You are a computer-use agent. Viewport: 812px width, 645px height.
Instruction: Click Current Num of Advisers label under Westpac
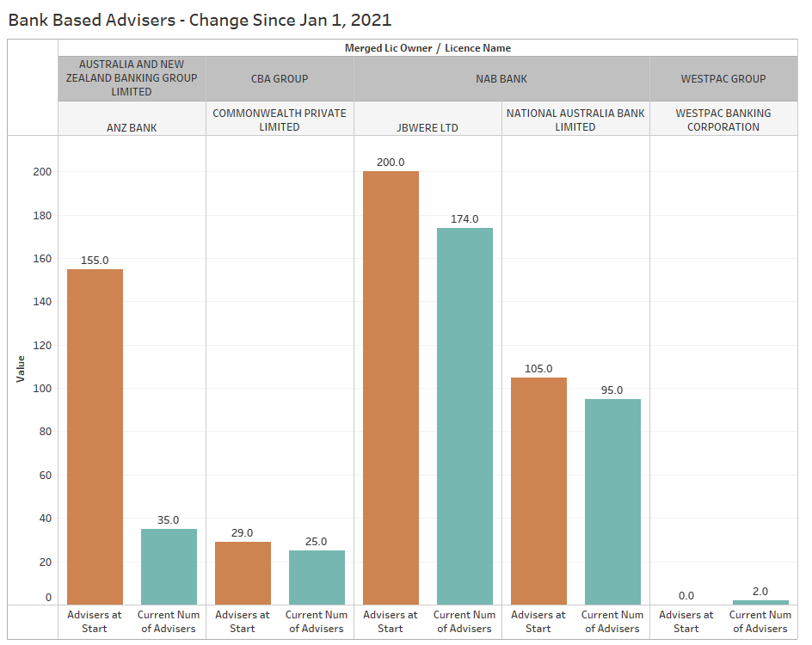(760, 622)
